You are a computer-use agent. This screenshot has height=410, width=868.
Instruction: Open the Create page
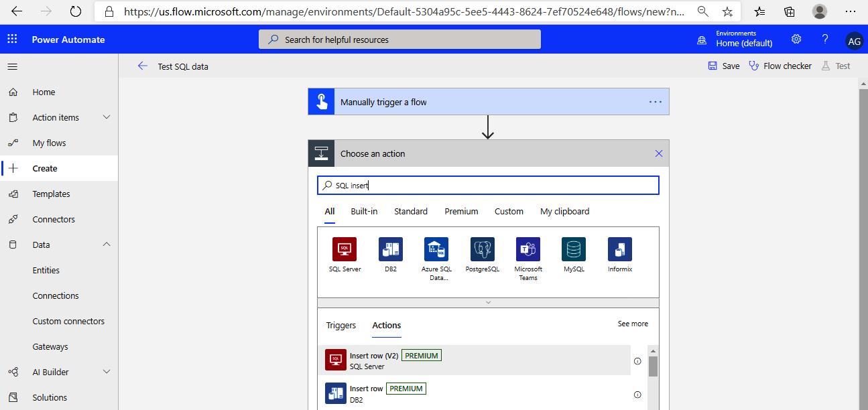pos(59,168)
